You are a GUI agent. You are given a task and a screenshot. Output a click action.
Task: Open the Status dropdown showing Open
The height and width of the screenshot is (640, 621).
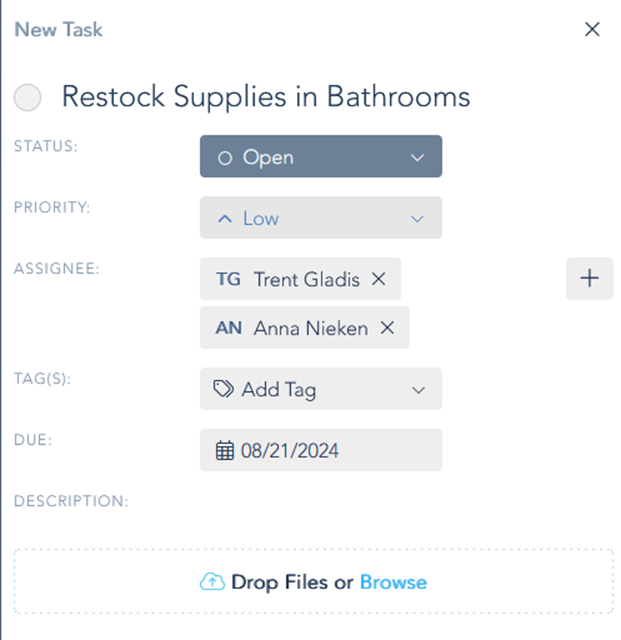[321, 156]
